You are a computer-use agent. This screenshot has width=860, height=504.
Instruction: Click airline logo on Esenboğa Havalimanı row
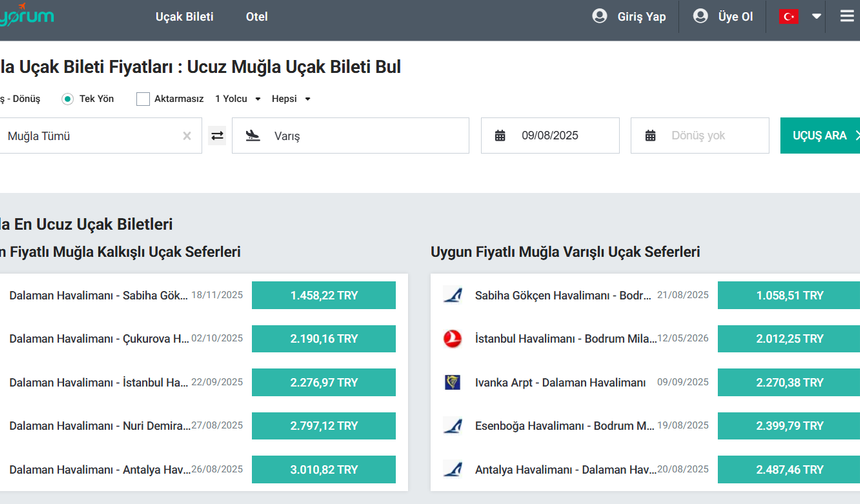coord(453,426)
